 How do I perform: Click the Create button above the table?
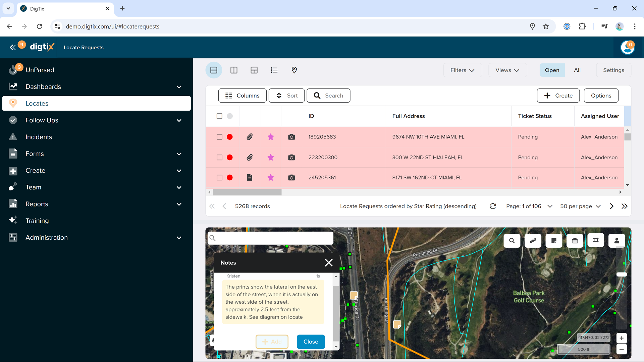click(x=558, y=96)
